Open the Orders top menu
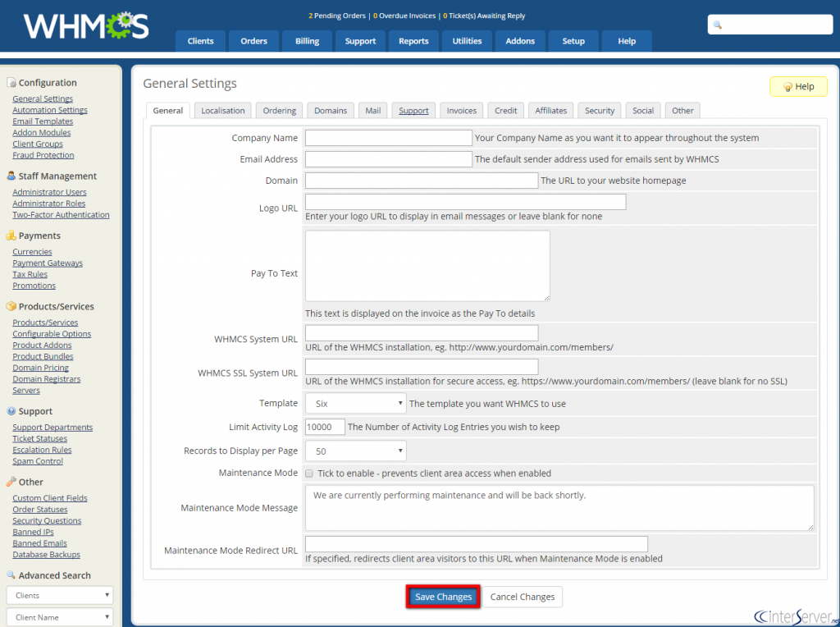The height and width of the screenshot is (627, 840). coord(254,41)
